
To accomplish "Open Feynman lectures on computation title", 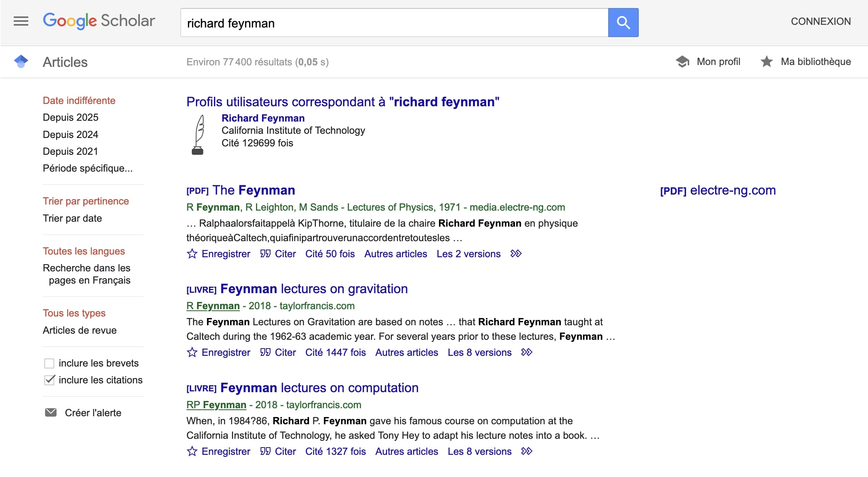I will (x=319, y=388).
